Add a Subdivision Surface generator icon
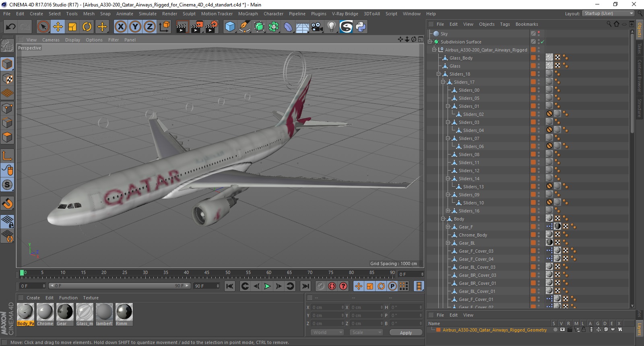The image size is (644, 346). 260,27
